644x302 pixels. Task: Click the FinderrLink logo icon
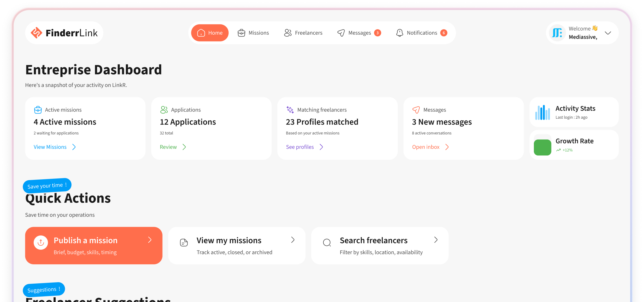pos(36,33)
